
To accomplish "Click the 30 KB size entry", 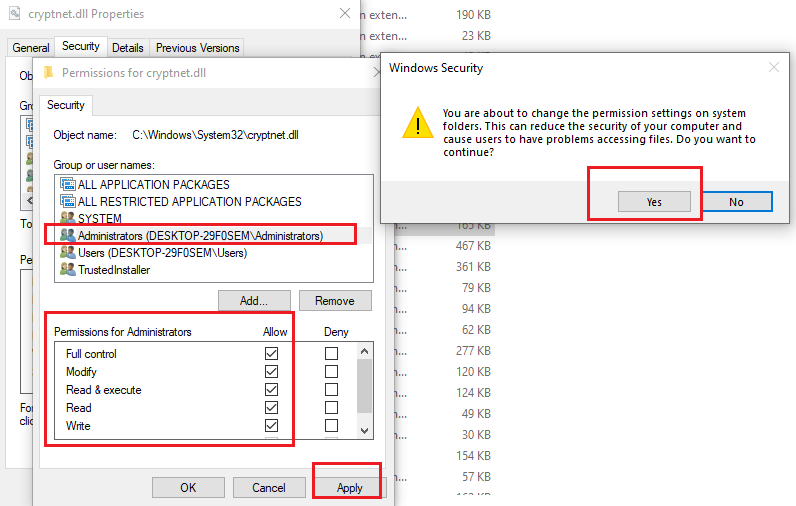I will coord(476,435).
